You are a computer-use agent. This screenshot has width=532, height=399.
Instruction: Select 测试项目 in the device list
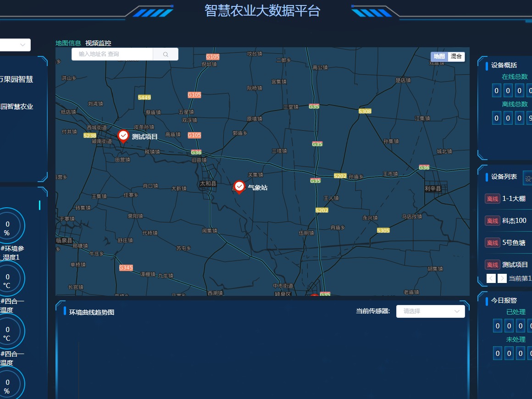pos(515,265)
